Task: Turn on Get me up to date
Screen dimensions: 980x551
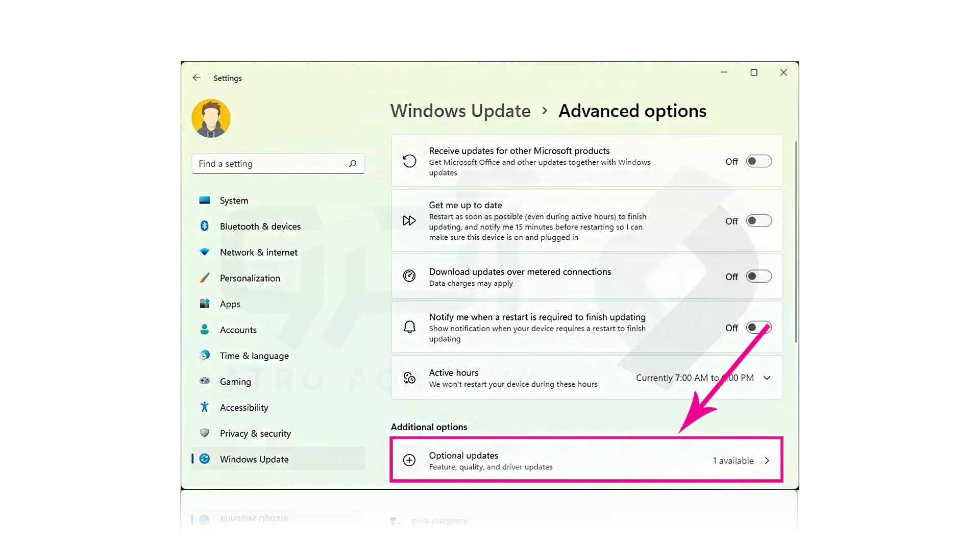Action: (x=758, y=221)
